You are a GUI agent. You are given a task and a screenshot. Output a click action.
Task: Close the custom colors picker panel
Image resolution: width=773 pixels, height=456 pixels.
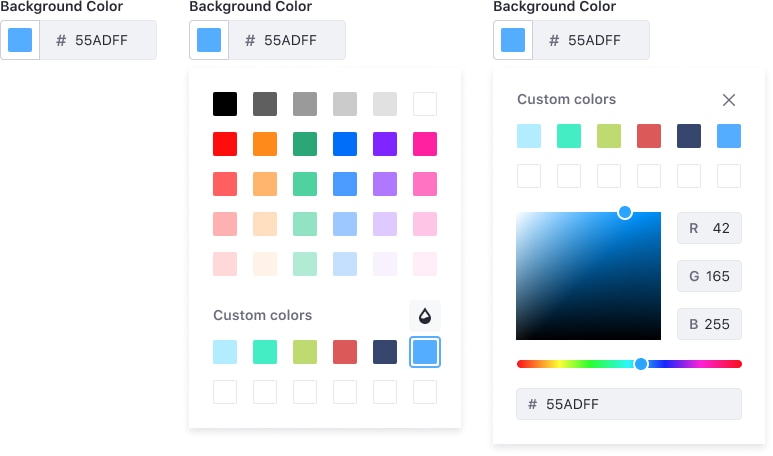click(x=729, y=100)
